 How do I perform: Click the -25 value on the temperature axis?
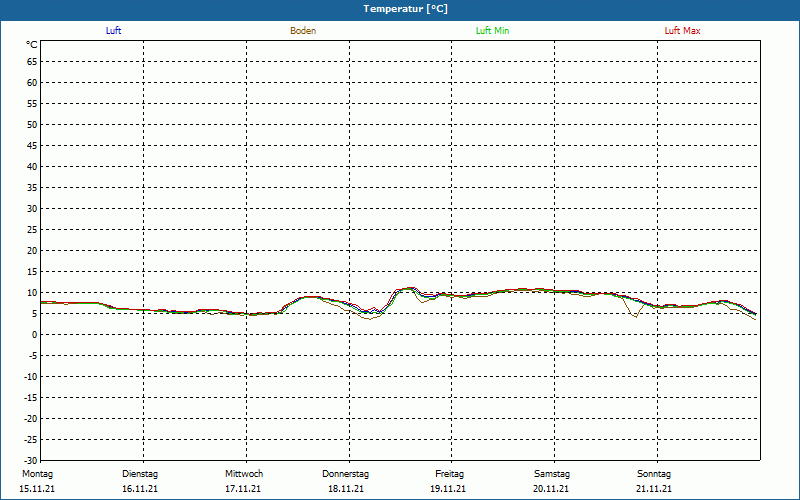pos(31,440)
